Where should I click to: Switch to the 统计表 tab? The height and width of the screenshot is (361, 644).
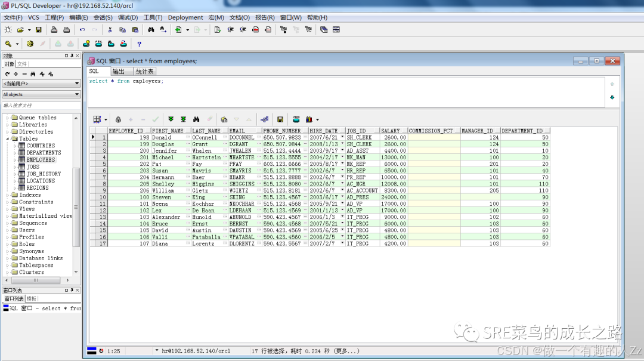pyautogui.click(x=144, y=72)
